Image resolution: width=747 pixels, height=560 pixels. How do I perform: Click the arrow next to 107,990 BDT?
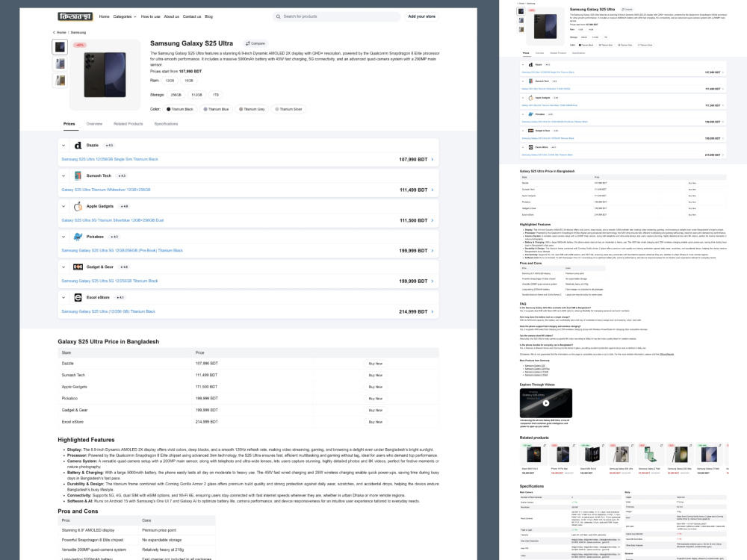(433, 160)
